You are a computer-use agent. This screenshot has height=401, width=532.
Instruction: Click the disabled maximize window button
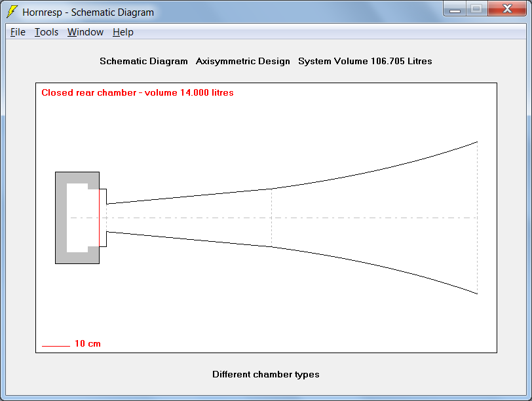pyautogui.click(x=477, y=9)
